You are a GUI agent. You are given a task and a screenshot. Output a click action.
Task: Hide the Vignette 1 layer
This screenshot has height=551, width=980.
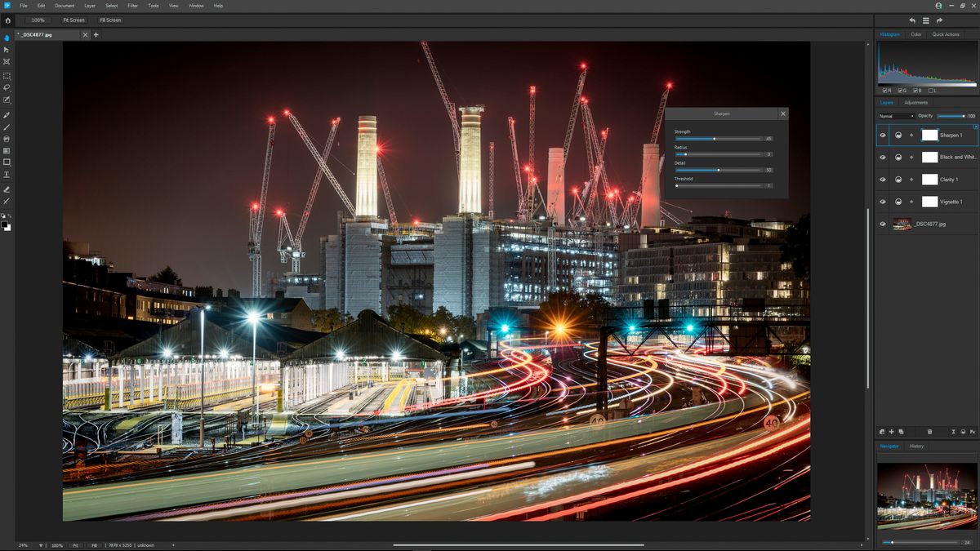pos(883,202)
